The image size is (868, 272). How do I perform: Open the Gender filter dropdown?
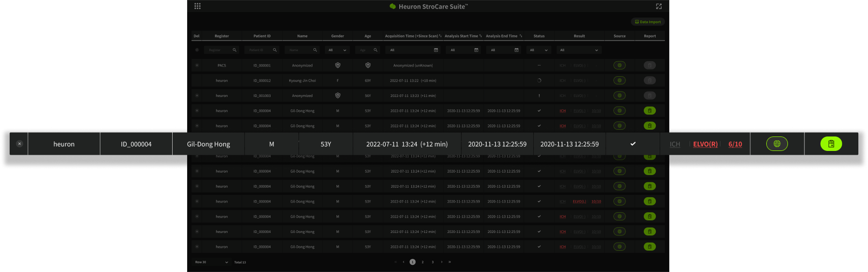tap(338, 50)
